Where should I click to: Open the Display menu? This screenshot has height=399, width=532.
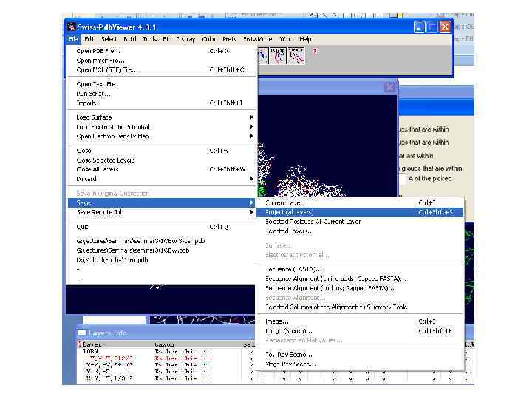click(x=185, y=39)
